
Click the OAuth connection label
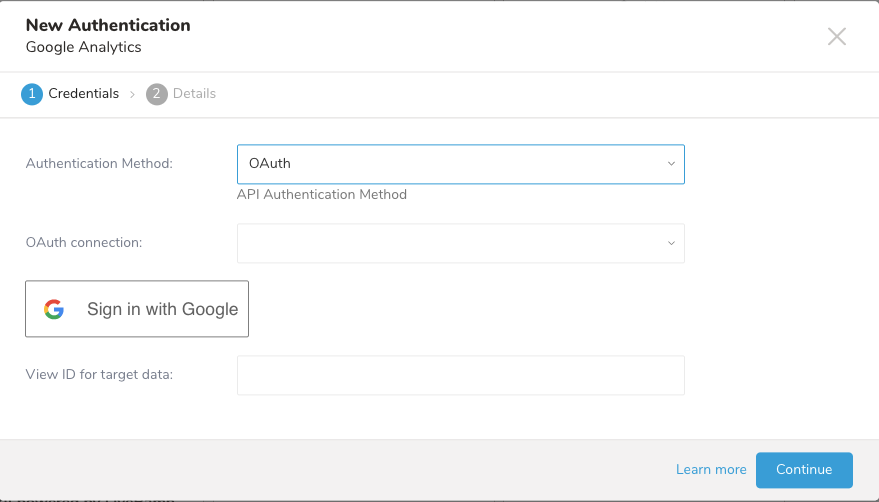click(83, 243)
